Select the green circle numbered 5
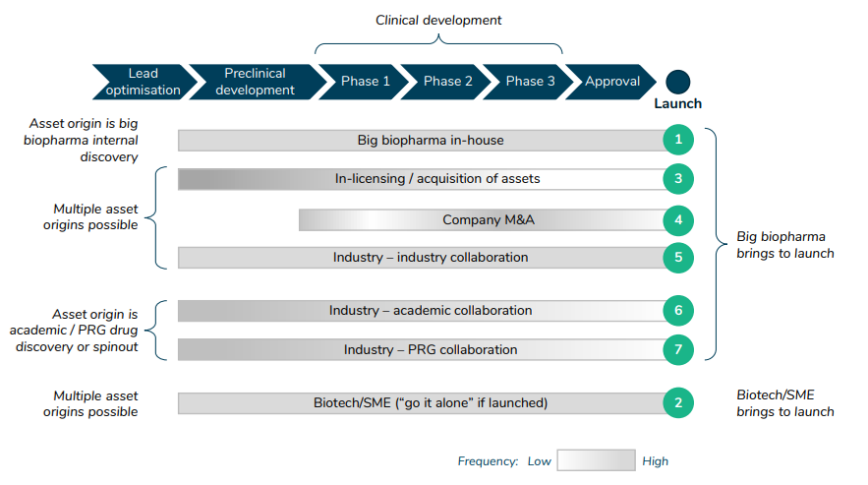 pyautogui.click(x=677, y=258)
